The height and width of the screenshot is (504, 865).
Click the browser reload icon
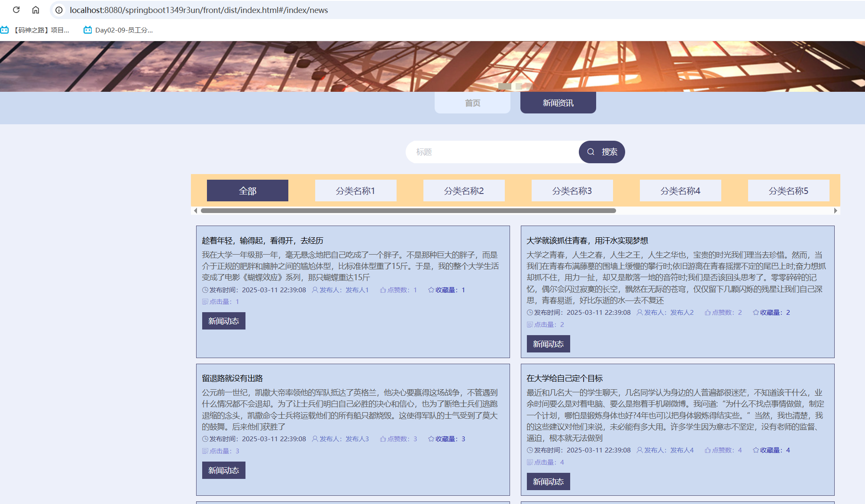16,10
